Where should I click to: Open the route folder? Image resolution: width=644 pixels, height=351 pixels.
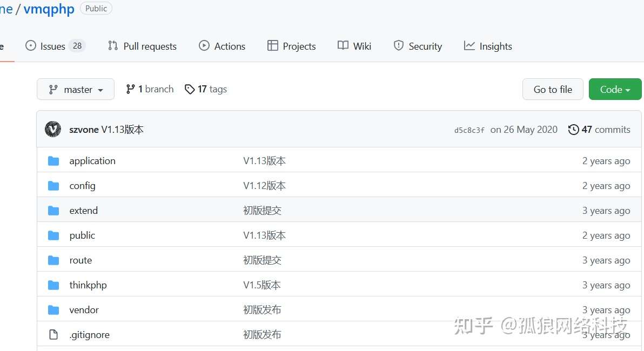click(x=81, y=260)
